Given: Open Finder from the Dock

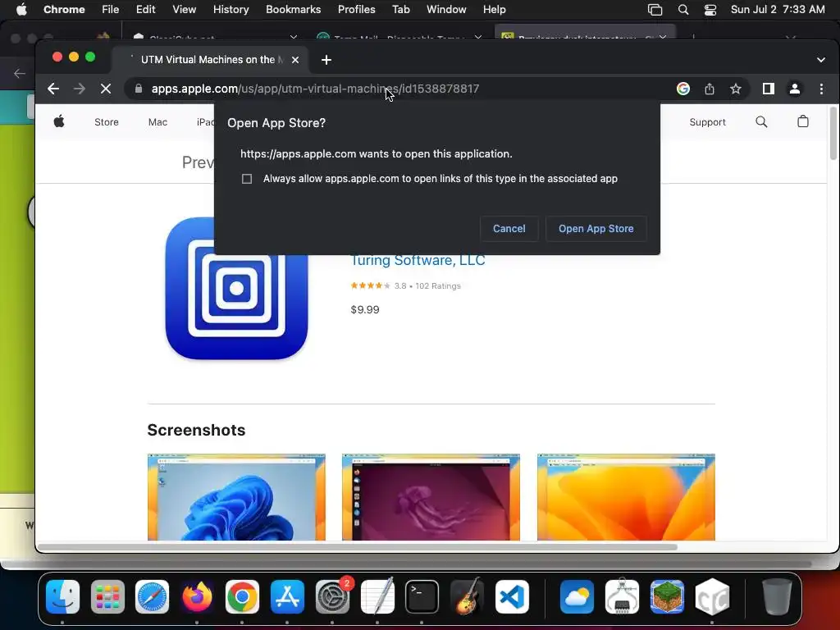Looking at the screenshot, I should (62, 596).
